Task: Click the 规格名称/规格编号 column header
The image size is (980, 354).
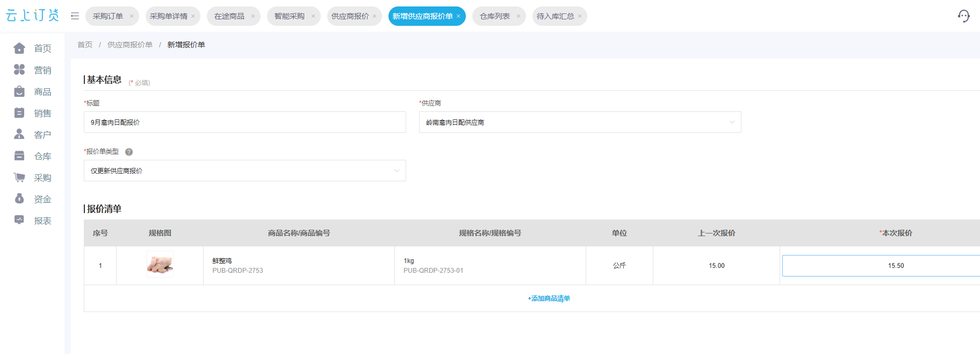Action: tap(490, 233)
